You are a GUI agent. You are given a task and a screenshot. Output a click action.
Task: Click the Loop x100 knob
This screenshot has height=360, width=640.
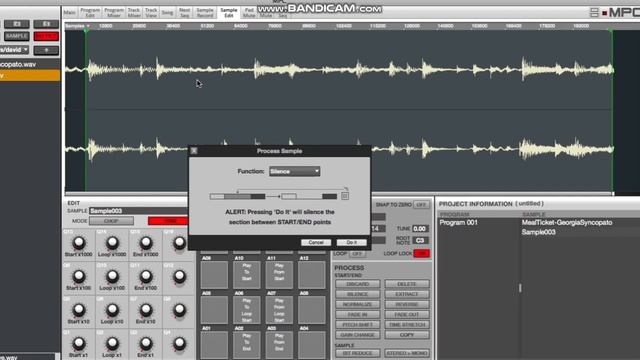point(112,276)
